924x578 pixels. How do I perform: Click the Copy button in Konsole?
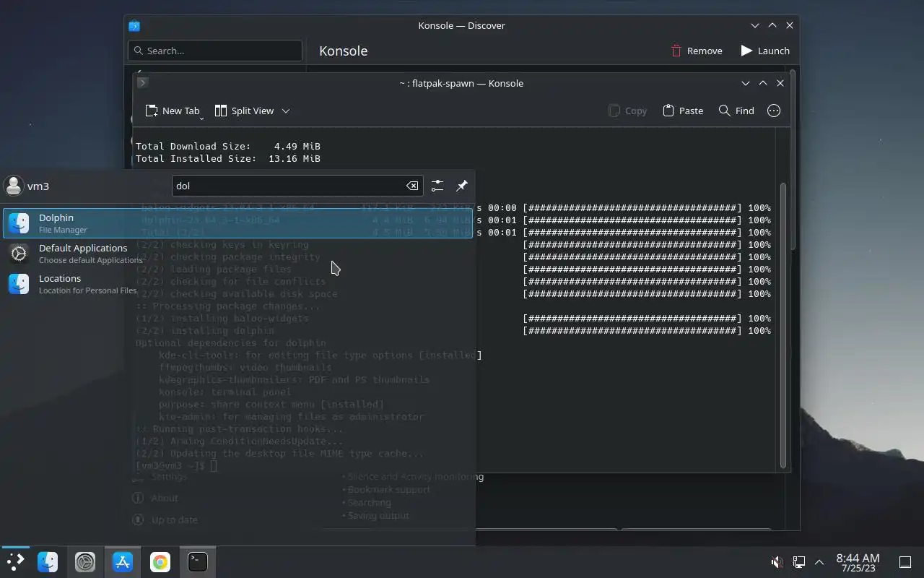(627, 111)
